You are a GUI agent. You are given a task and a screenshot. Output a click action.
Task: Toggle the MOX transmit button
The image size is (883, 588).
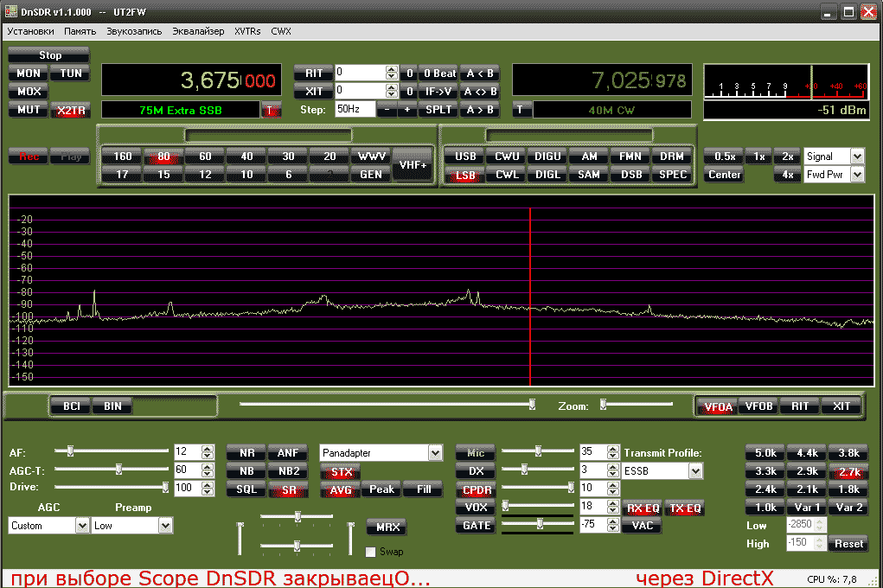point(29,91)
